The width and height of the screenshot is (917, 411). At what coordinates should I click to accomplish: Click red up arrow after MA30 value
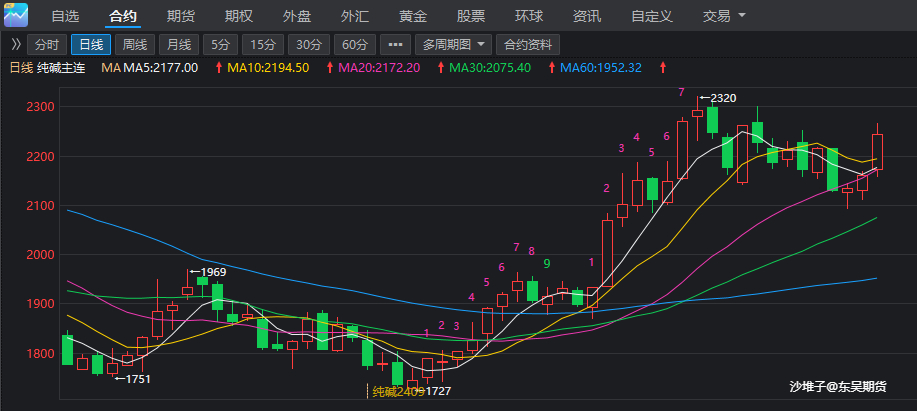(551, 68)
